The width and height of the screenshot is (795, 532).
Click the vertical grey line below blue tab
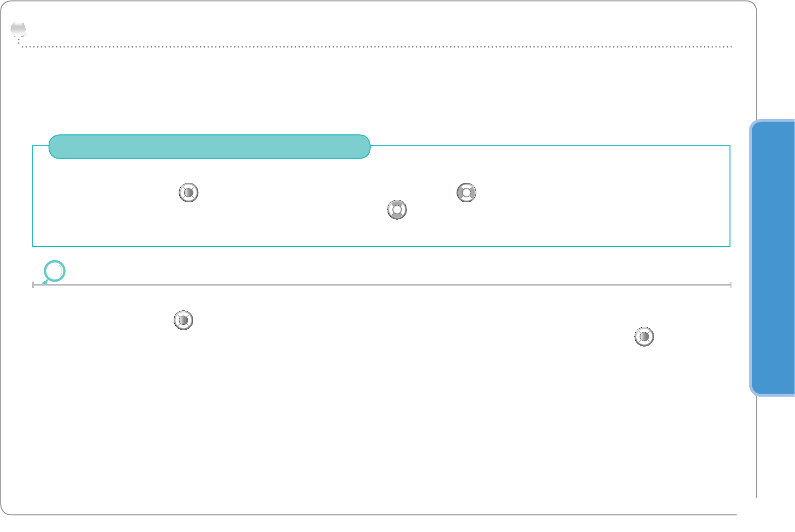point(757,446)
